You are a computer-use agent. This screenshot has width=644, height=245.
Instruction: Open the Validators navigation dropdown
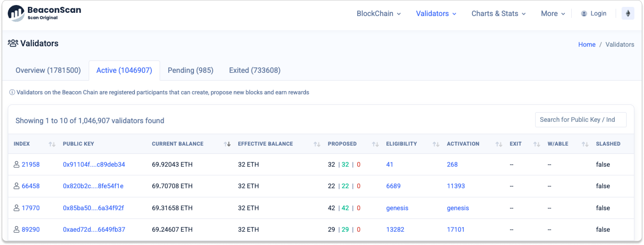click(436, 14)
